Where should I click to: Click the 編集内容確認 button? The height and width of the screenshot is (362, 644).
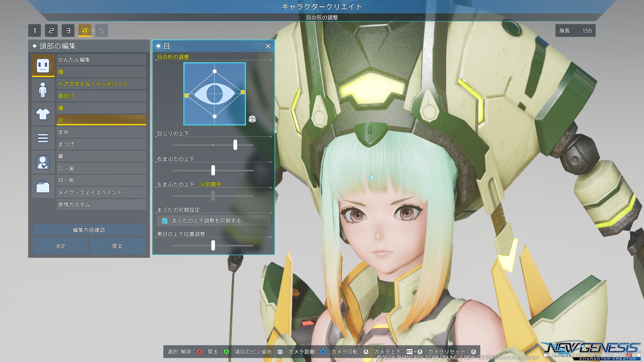click(x=89, y=230)
